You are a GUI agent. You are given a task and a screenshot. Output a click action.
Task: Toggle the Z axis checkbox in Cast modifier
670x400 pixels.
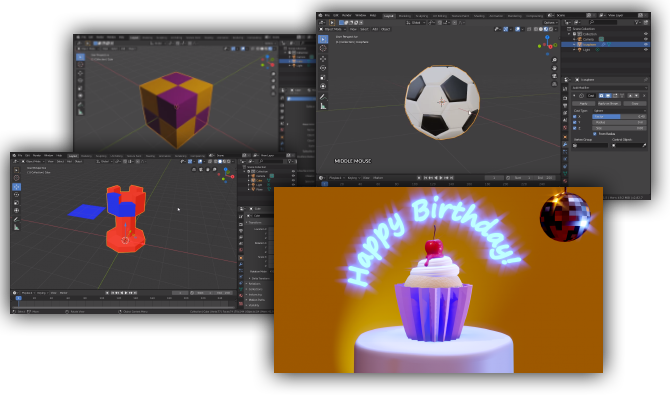click(x=572, y=130)
